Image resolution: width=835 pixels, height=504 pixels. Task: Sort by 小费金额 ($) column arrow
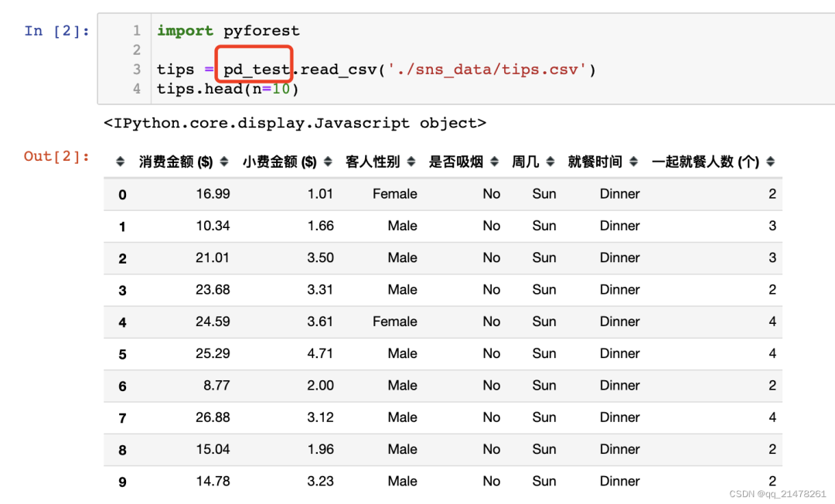click(328, 162)
